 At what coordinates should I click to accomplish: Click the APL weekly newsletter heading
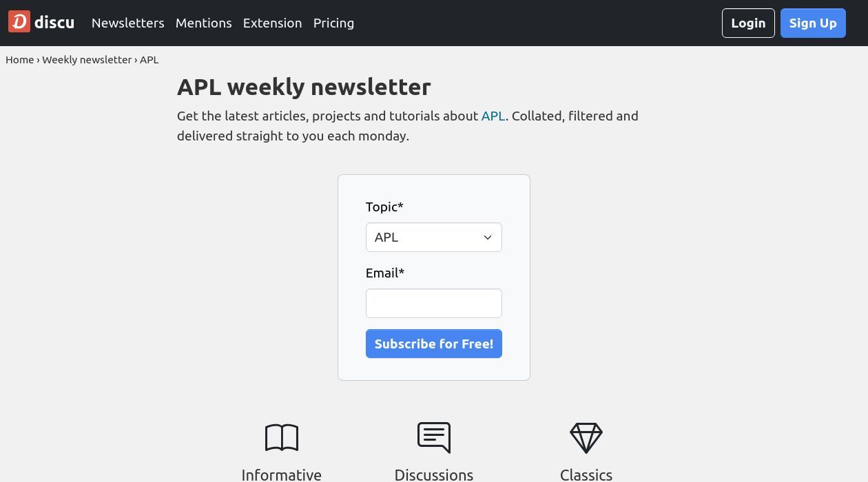coord(304,87)
